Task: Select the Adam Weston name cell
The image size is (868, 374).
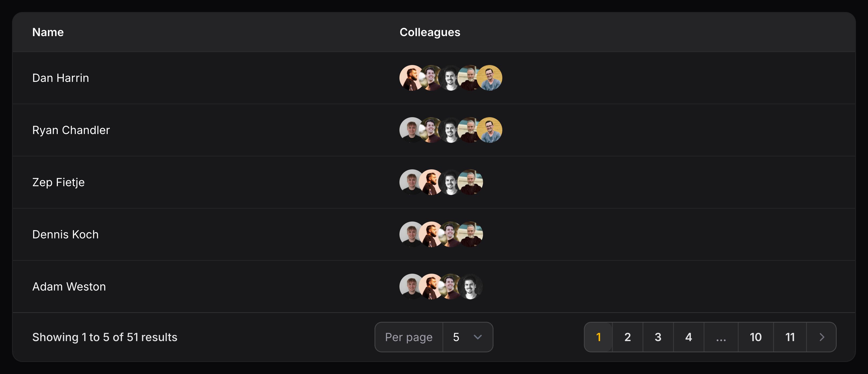Action: point(69,287)
